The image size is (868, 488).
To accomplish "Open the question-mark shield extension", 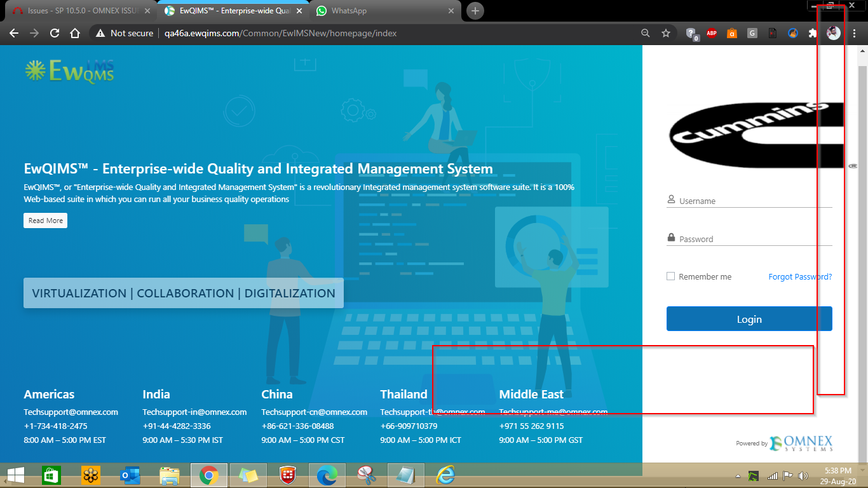I will coord(692,34).
